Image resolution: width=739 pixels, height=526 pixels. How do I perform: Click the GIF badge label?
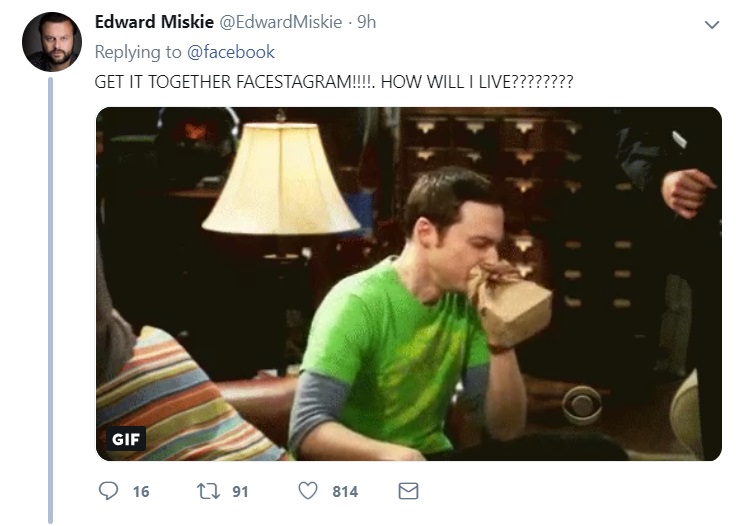pos(126,439)
